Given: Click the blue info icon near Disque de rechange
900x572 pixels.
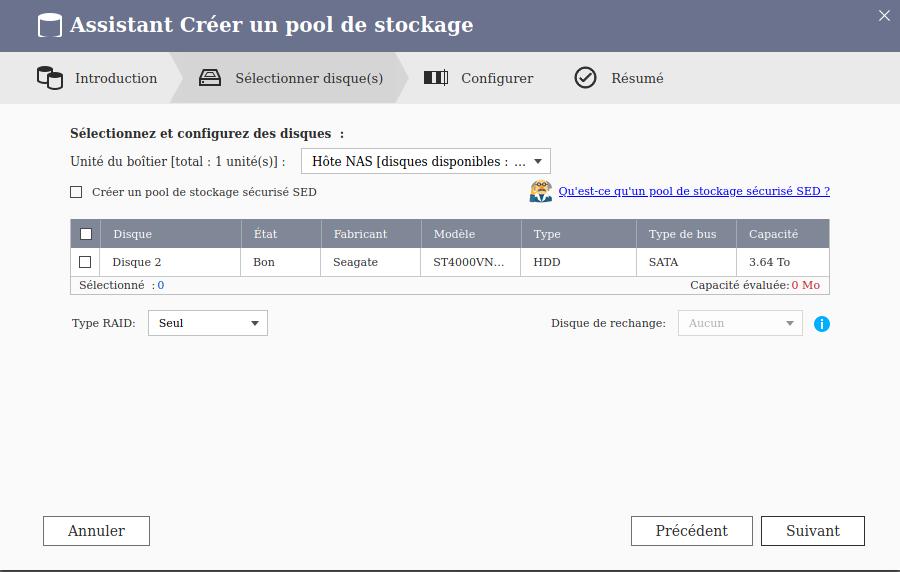Looking at the screenshot, I should [822, 324].
